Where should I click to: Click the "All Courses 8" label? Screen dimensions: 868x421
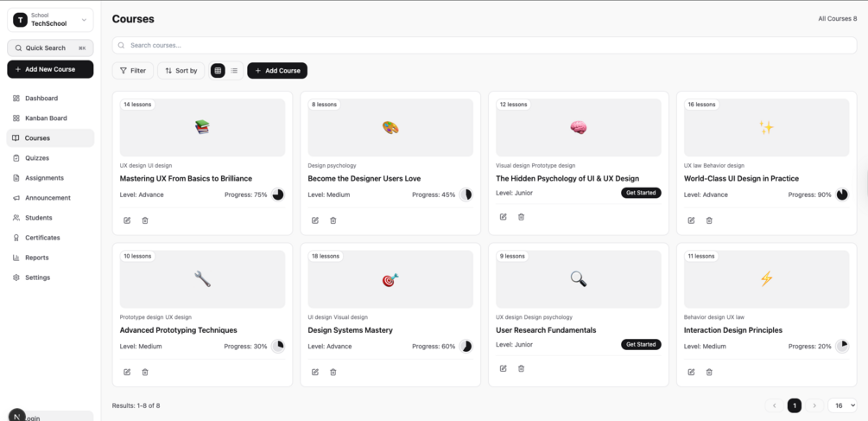click(x=838, y=19)
